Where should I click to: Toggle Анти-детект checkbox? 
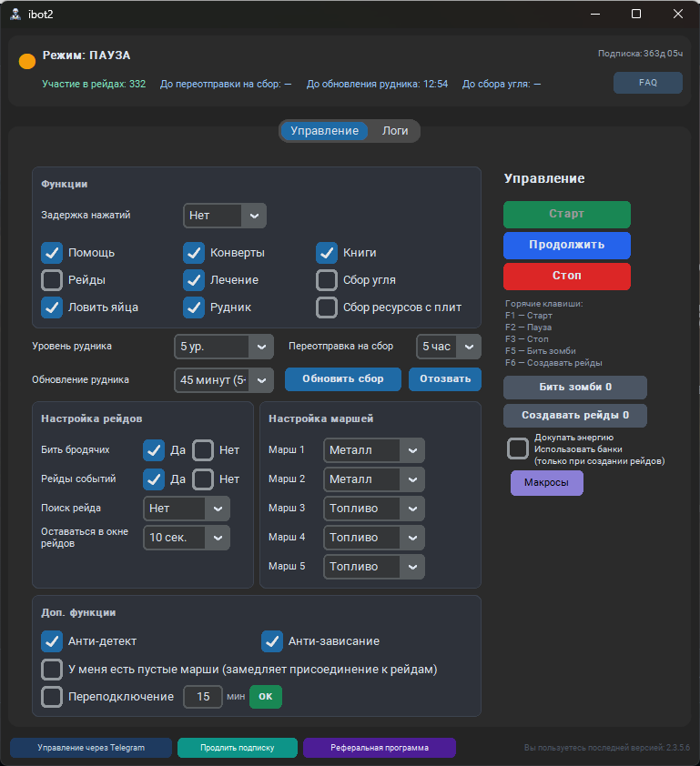pyautogui.click(x=52, y=641)
